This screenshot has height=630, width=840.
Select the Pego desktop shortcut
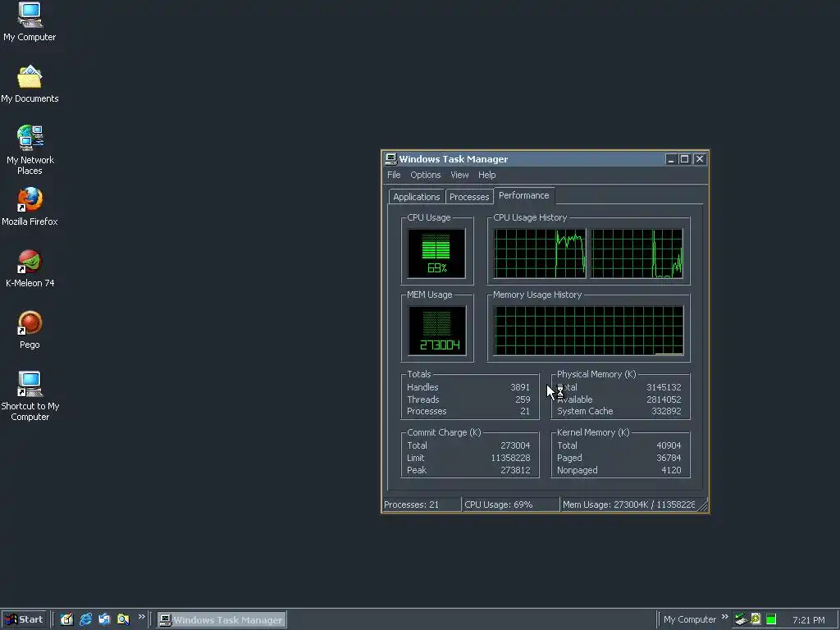(x=30, y=330)
